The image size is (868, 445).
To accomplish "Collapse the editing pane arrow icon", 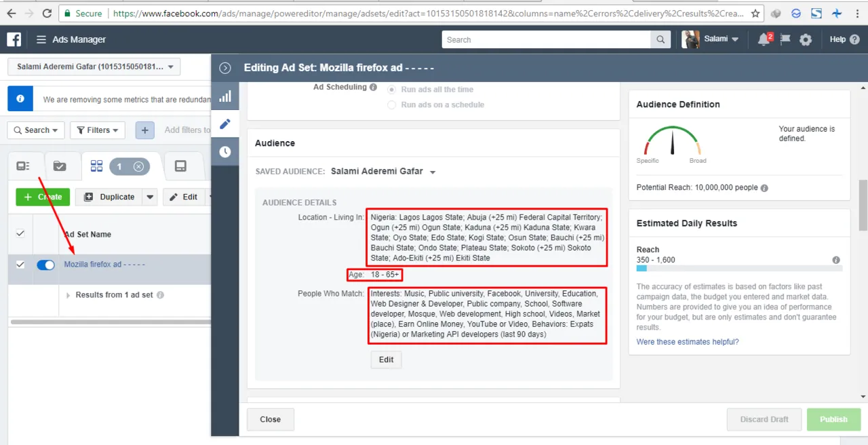I will pos(226,68).
